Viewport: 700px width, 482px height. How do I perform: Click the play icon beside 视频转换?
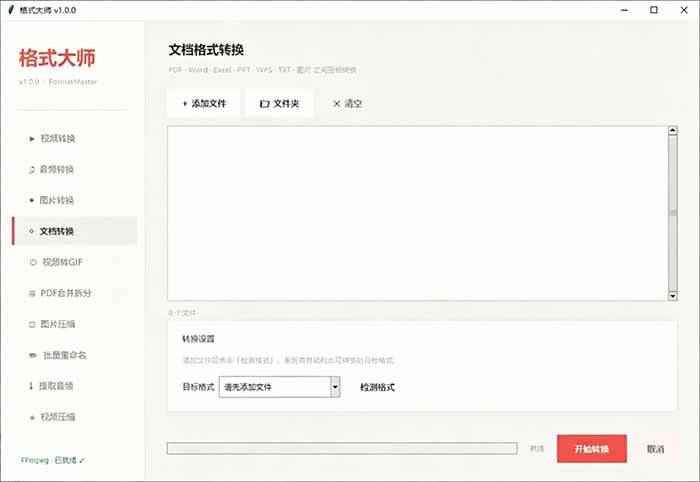32,139
